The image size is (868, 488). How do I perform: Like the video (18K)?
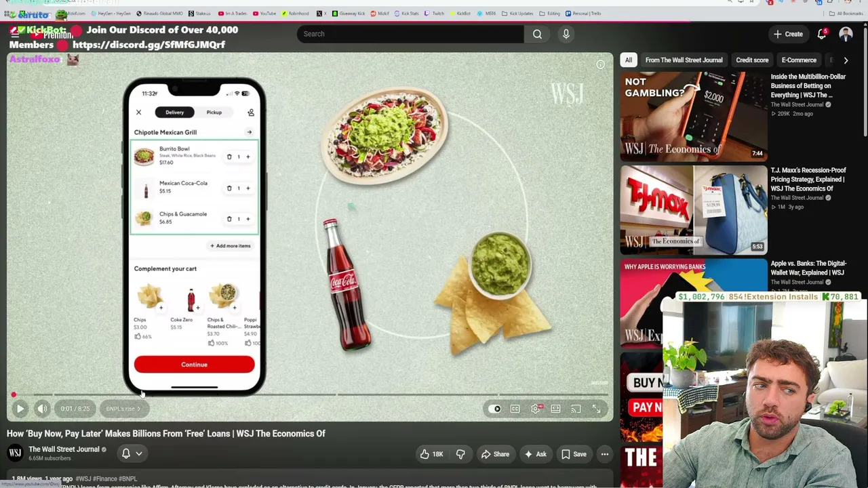(431, 454)
